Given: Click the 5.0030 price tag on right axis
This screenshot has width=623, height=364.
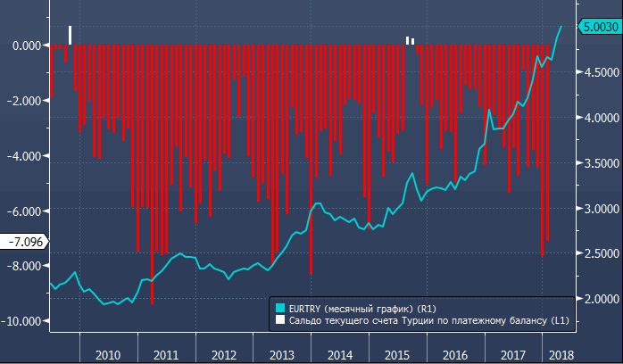Looking at the screenshot, I should click(x=600, y=28).
